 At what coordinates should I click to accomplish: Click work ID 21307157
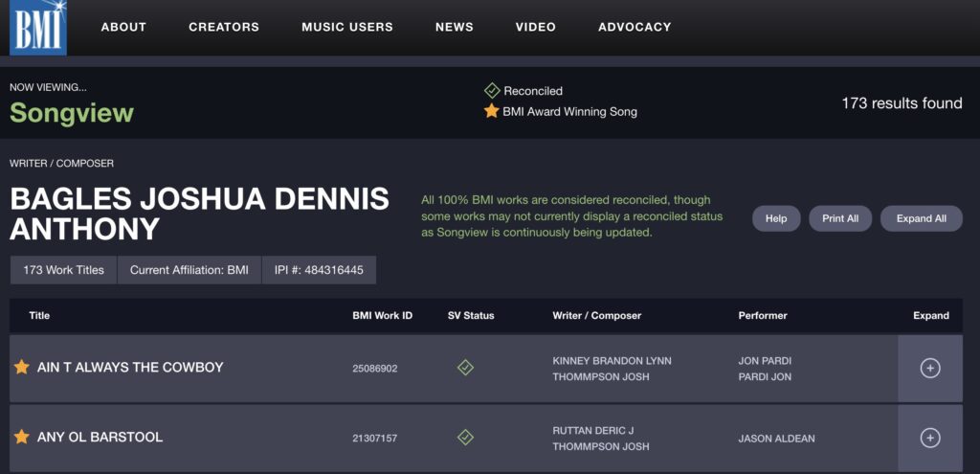point(374,439)
